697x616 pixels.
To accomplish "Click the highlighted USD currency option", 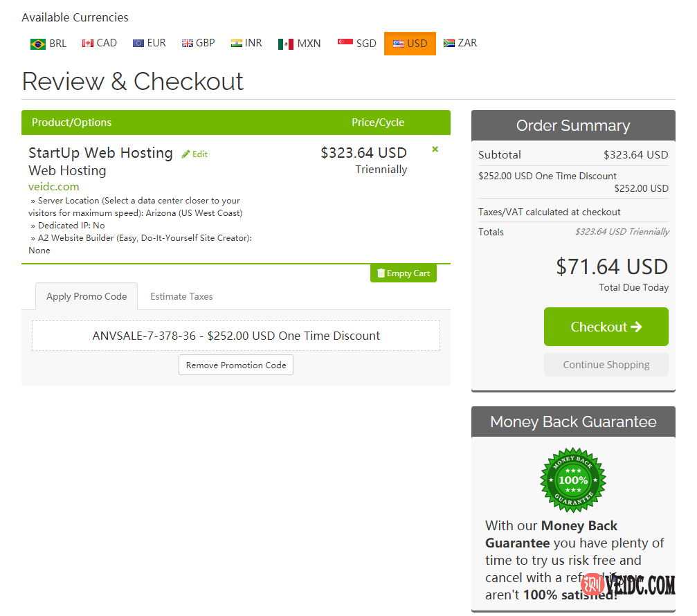I will click(410, 44).
